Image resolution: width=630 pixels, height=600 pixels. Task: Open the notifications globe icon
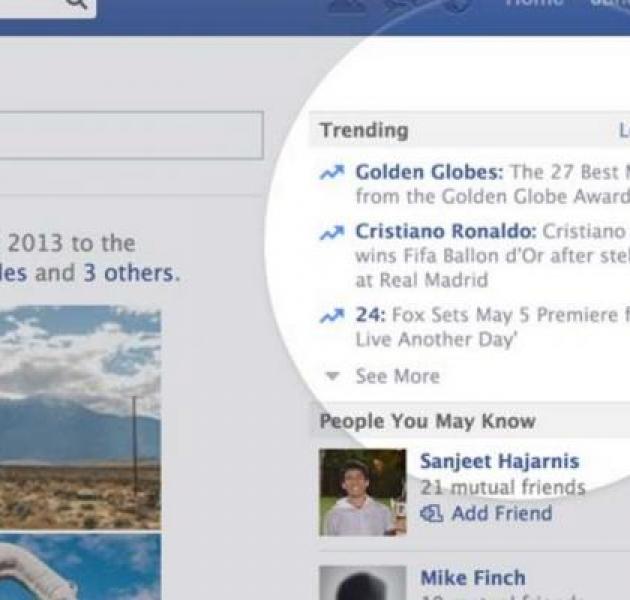tap(458, 5)
